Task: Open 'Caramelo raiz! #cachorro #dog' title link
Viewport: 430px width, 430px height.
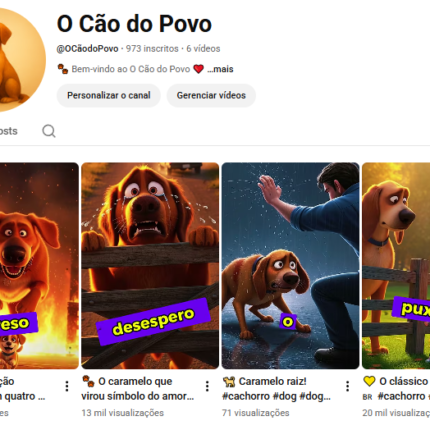Action: pyautogui.click(x=277, y=389)
